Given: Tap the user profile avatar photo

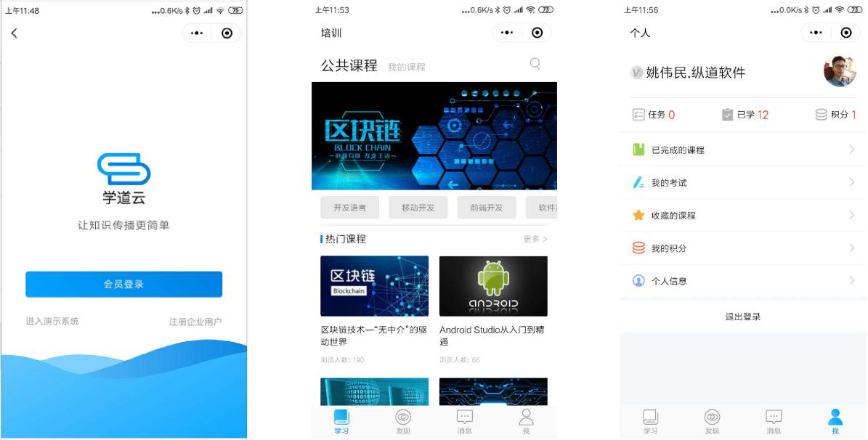Looking at the screenshot, I should pos(840,71).
